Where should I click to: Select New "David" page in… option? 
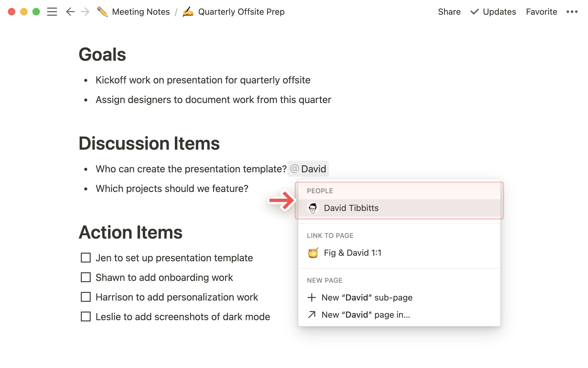[x=365, y=315]
